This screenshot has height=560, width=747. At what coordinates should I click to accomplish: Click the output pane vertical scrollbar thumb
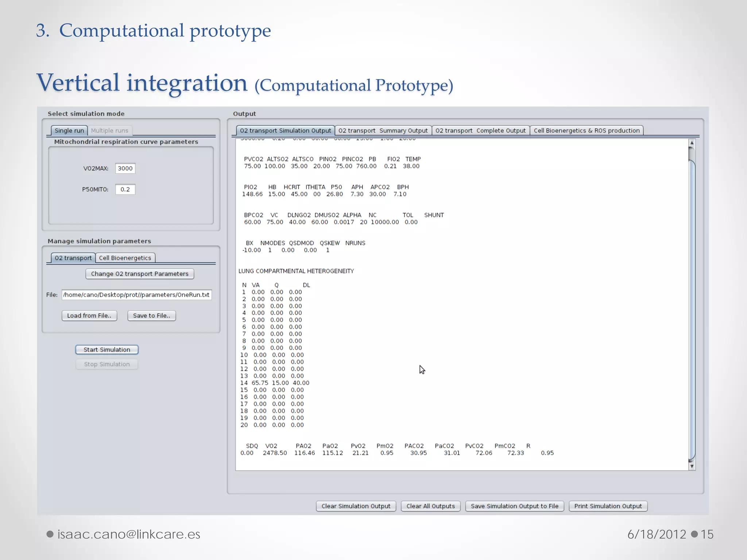[x=692, y=310]
